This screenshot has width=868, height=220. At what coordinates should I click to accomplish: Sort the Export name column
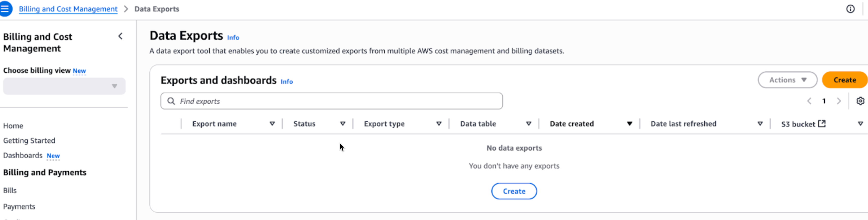click(x=272, y=124)
